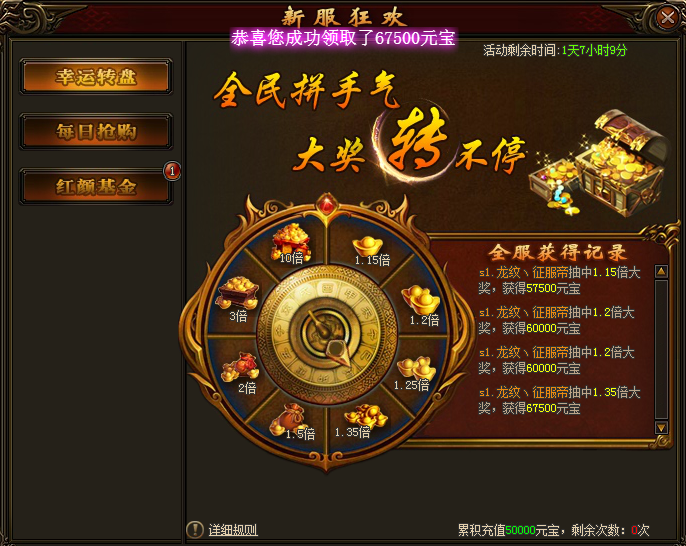Open the 幸运转盘 tab
This screenshot has width=686, height=546.
click(x=96, y=77)
